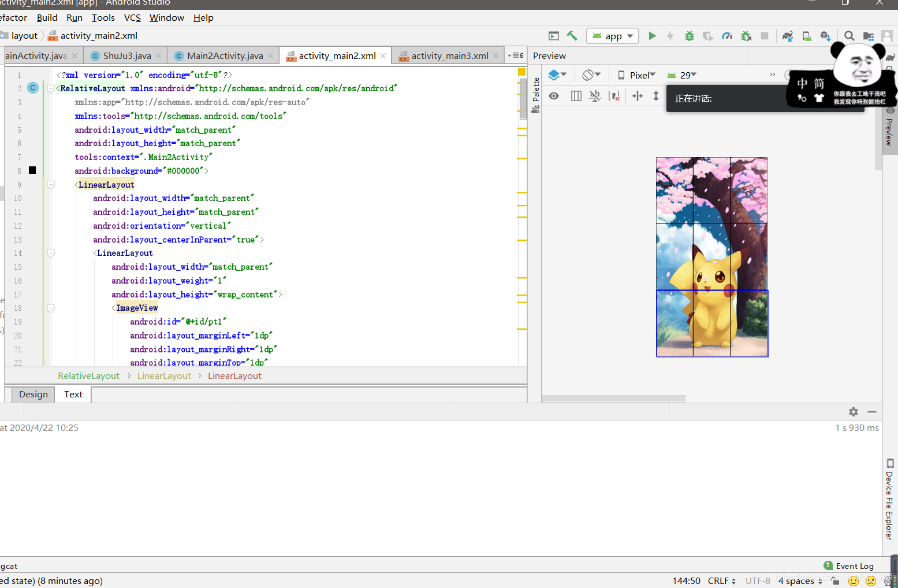The width and height of the screenshot is (898, 588).
Task: Switch to the Design editor tab
Action: (33, 394)
